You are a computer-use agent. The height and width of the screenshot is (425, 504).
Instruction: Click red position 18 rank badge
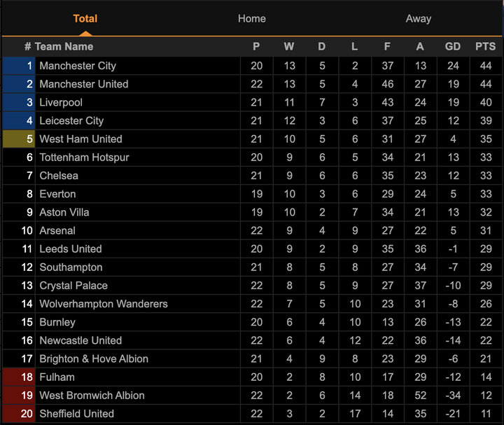[x=19, y=377]
